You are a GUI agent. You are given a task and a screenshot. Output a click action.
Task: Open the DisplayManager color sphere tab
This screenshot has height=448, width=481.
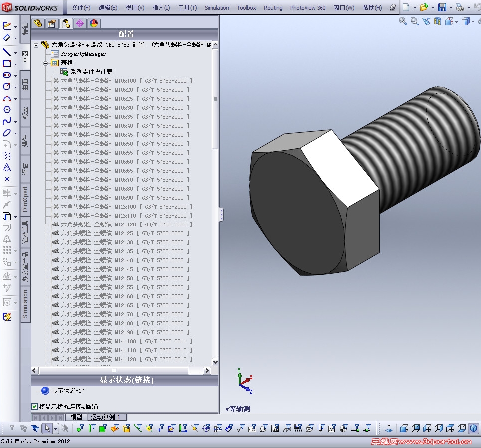click(x=94, y=23)
